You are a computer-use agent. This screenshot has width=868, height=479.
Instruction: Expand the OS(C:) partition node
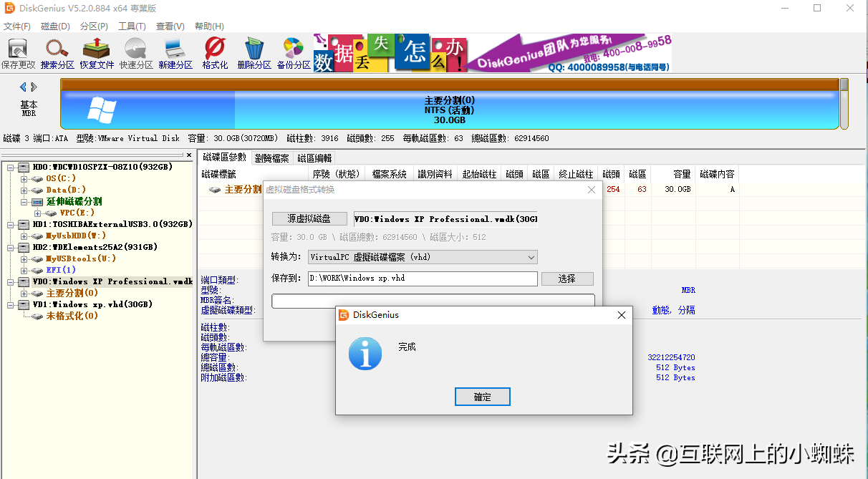tap(24, 178)
